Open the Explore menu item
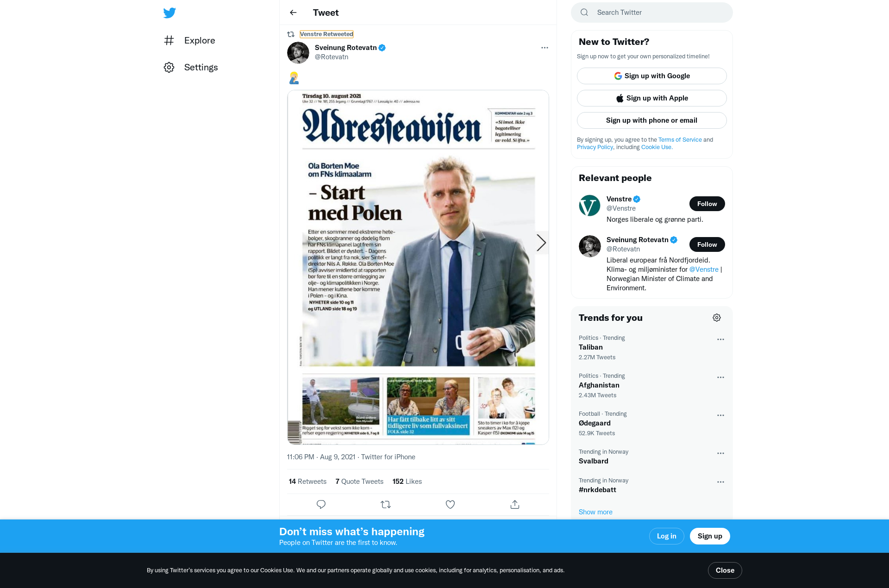 [x=190, y=40]
